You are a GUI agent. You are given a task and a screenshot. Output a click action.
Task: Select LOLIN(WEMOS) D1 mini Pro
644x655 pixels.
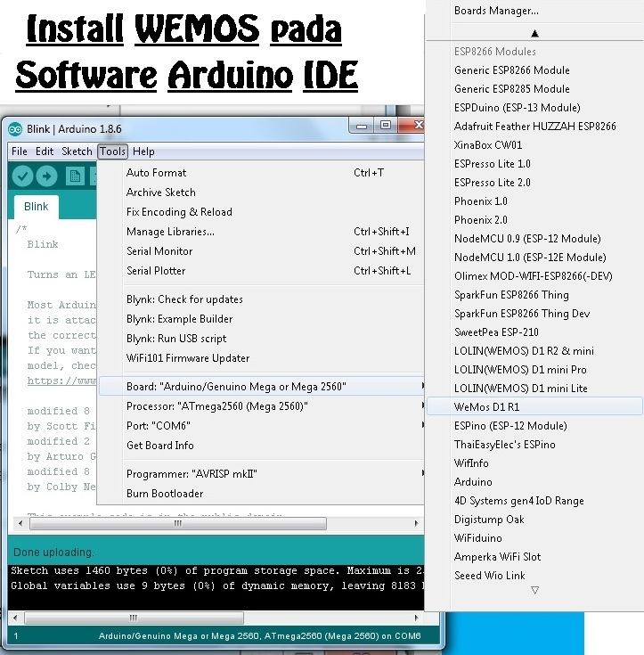click(x=534, y=370)
